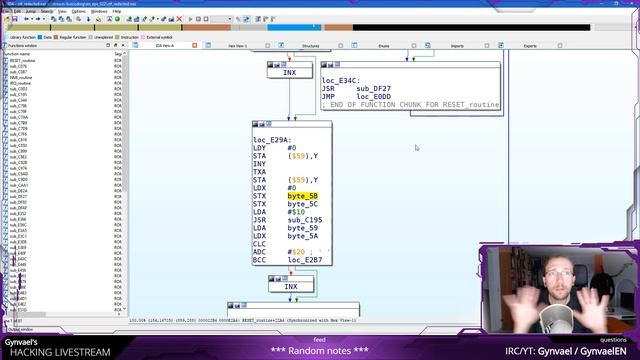Click the Hex View tab icon
The image size is (640, 360).
tap(208, 45)
